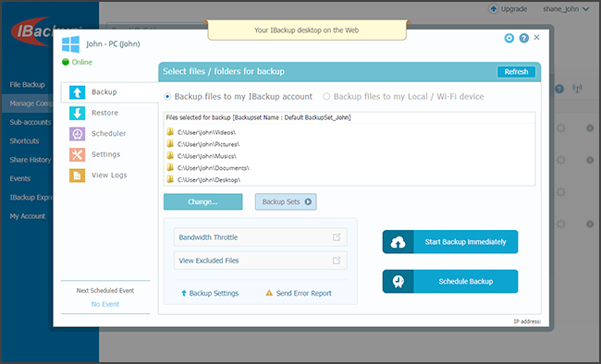Click the up arrow icon beside Backup Settings
The image size is (601, 364).
pyautogui.click(x=184, y=293)
